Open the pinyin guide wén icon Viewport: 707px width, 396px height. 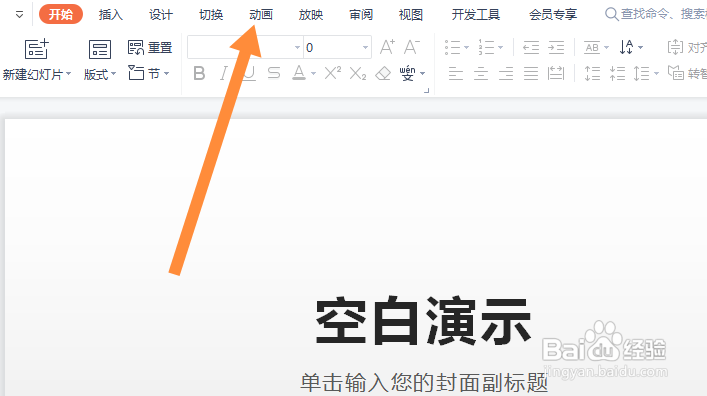(408, 73)
